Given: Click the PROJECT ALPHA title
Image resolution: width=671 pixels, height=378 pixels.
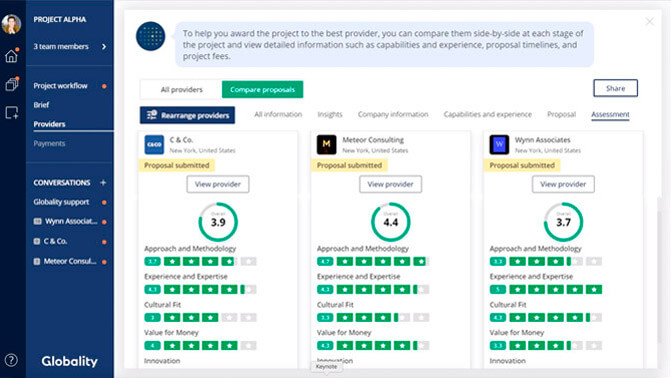Looking at the screenshot, I should pyautogui.click(x=59, y=19).
